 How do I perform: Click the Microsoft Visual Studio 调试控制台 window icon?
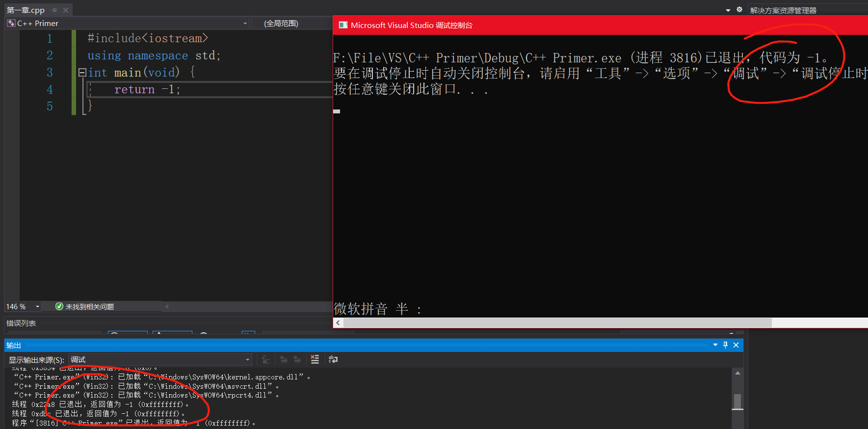[x=343, y=25]
